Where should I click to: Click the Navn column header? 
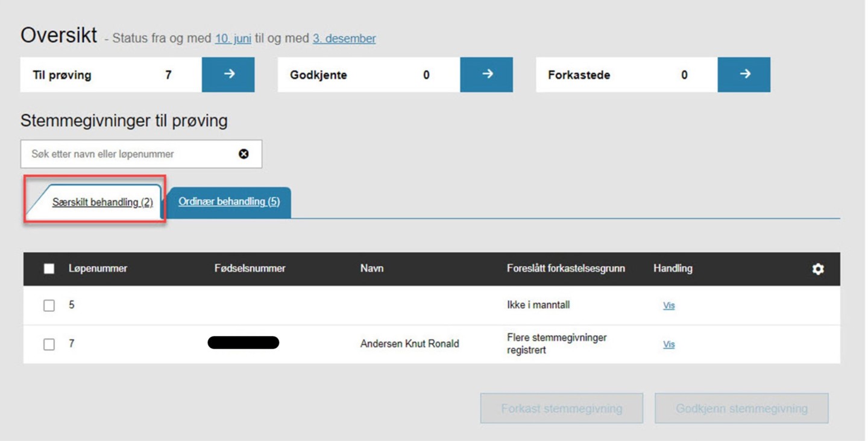coord(372,268)
